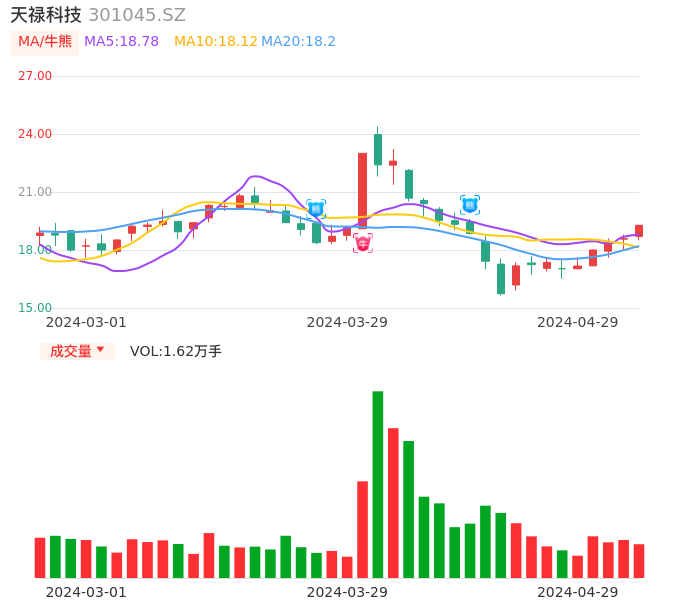Viewport: 686px width, 606px height.
Task: Click the lowest green candlestick near 15.70
Action: (501, 279)
